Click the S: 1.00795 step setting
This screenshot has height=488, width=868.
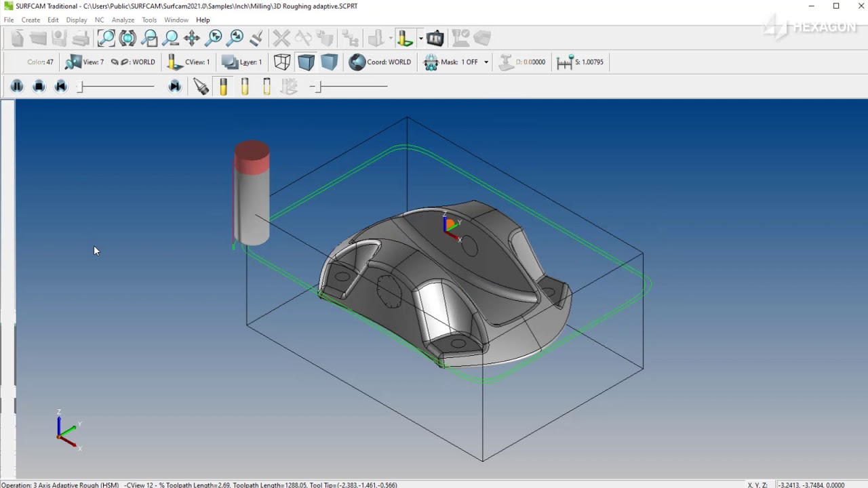[x=580, y=62]
